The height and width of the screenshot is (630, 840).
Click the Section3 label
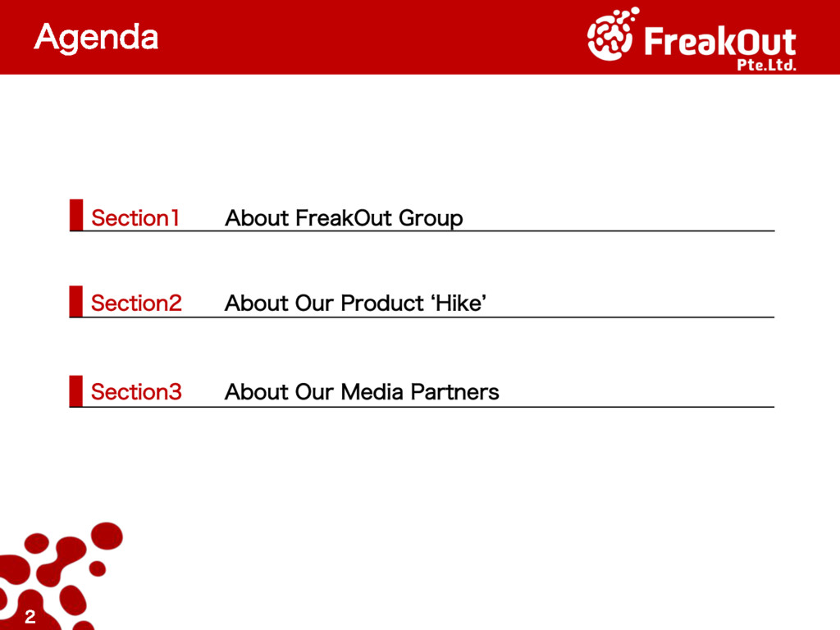[136, 392]
